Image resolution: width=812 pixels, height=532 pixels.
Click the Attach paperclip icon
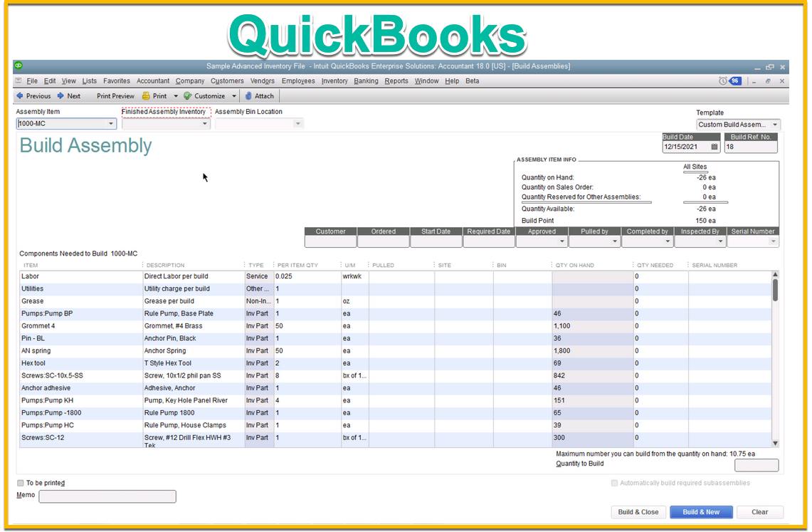pyautogui.click(x=248, y=96)
